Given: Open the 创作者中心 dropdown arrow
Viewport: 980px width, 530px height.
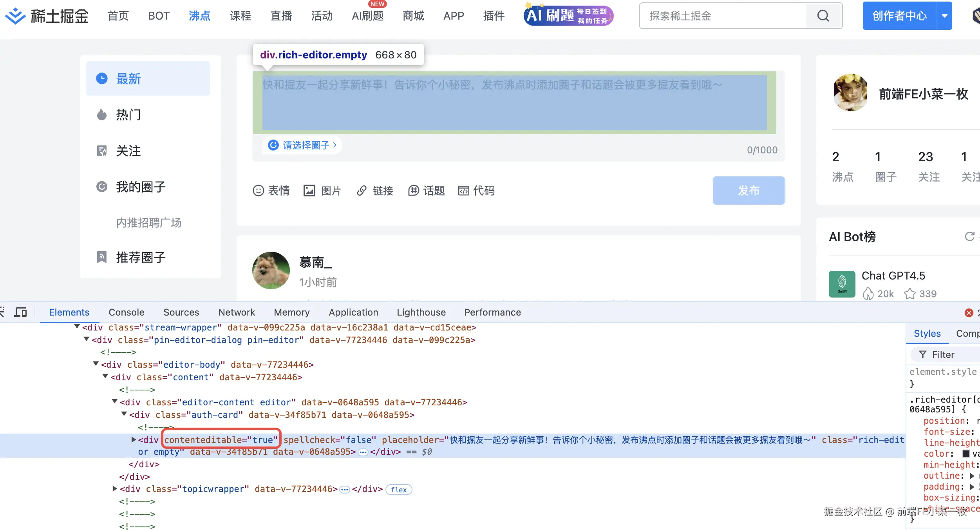Looking at the screenshot, I should click(x=945, y=16).
